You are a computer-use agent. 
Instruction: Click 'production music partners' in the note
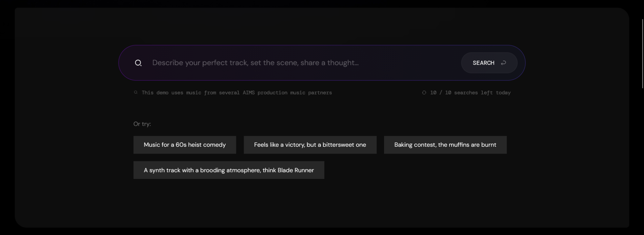tap(295, 92)
